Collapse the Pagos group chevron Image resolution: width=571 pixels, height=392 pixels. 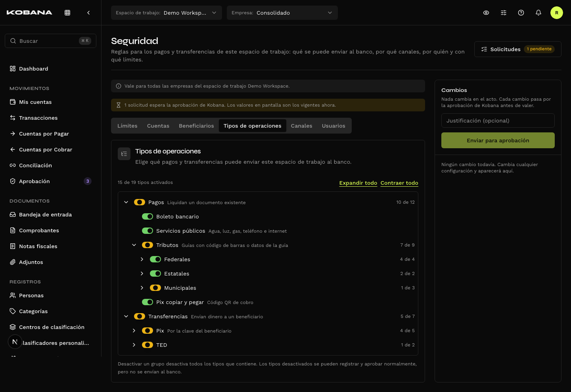pyautogui.click(x=126, y=202)
